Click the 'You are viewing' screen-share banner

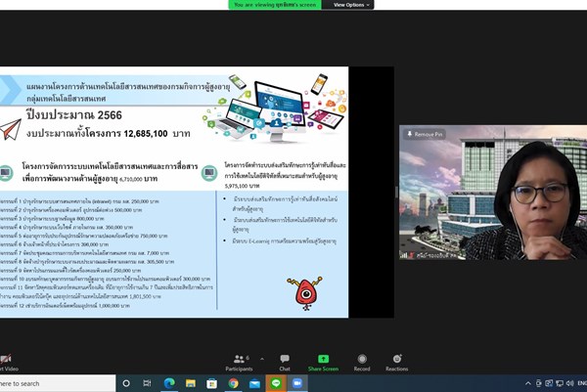(275, 5)
